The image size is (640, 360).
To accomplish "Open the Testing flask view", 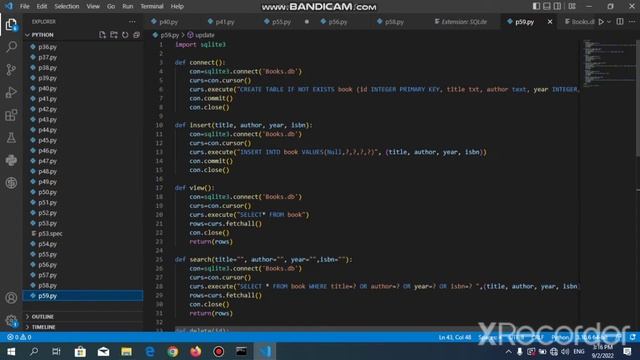I will point(11,138).
